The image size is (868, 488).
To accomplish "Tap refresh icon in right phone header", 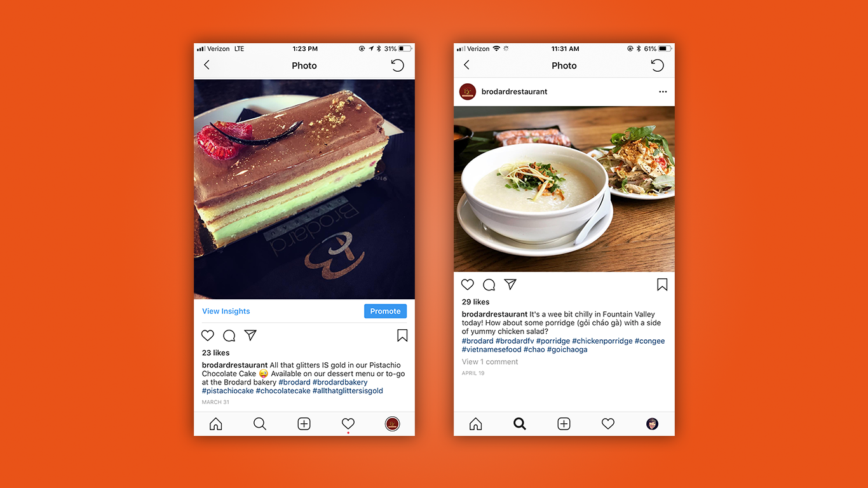I will (658, 65).
